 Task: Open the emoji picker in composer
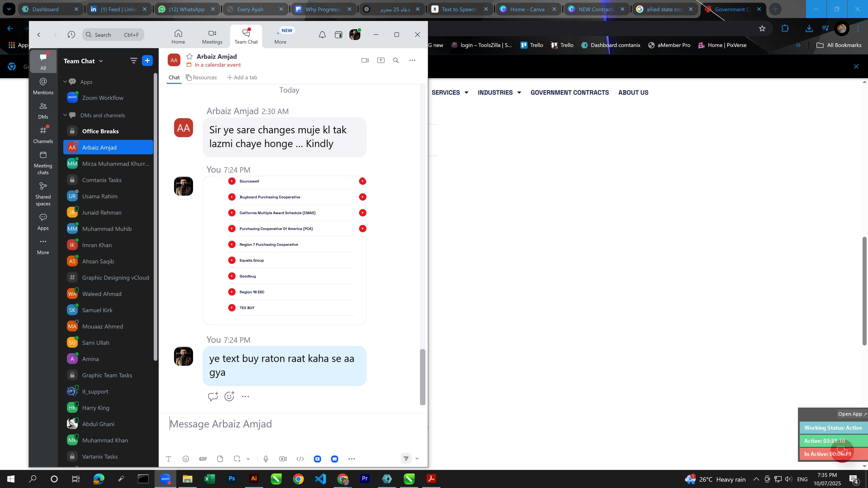186,459
